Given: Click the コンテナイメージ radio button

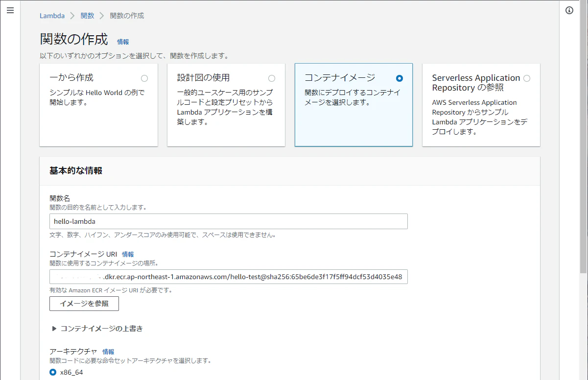Looking at the screenshot, I should [400, 78].
